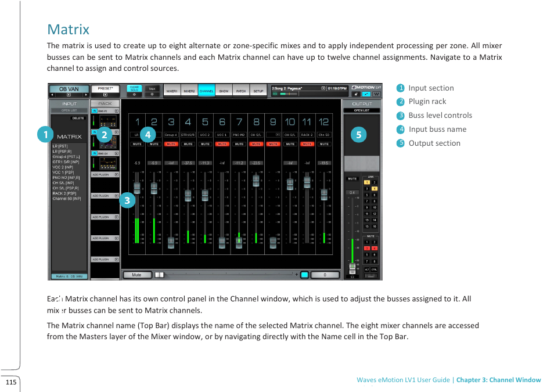Screen dimensions: 554x392
Task: Click OPEN LIST in the Input section
Action: [x=69, y=110]
